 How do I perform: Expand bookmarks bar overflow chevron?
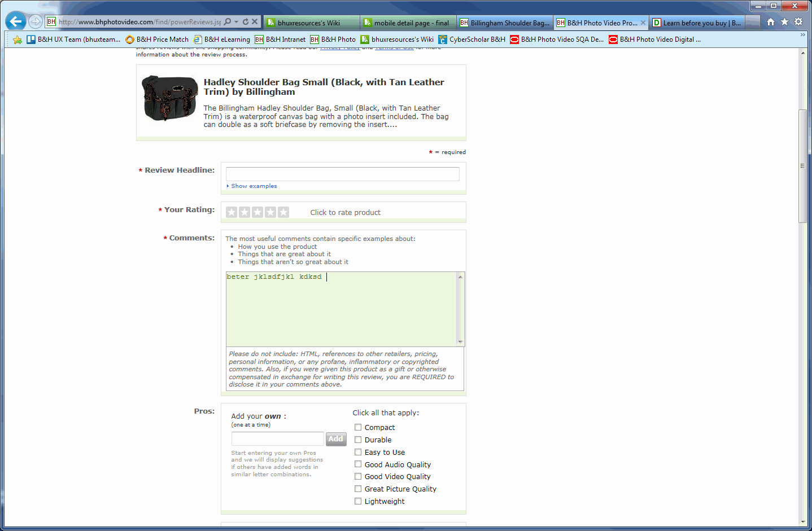(x=802, y=35)
